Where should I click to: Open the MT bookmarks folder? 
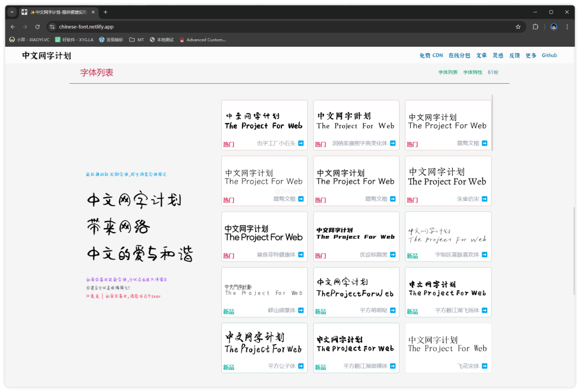point(136,39)
